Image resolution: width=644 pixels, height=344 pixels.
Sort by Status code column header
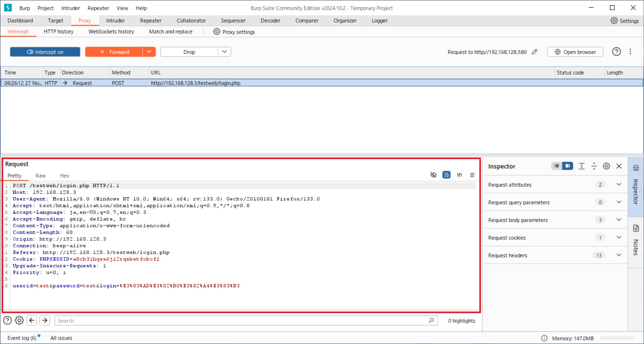pos(580,73)
